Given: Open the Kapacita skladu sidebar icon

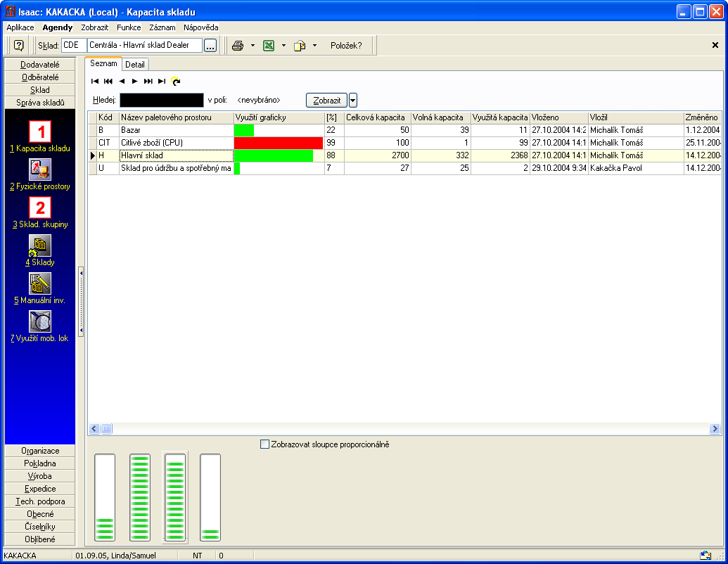Looking at the screenshot, I should coord(40,132).
